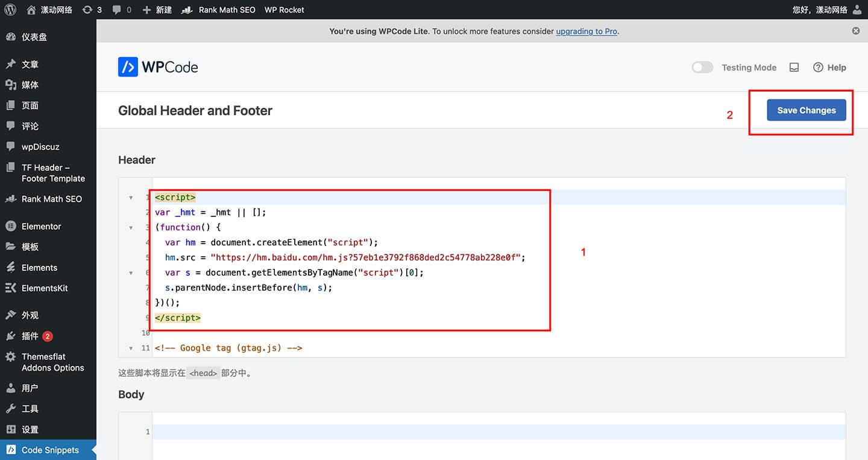Click the s.parentNode.insertBefore line
Viewport: 868px width, 460px height.
point(248,288)
